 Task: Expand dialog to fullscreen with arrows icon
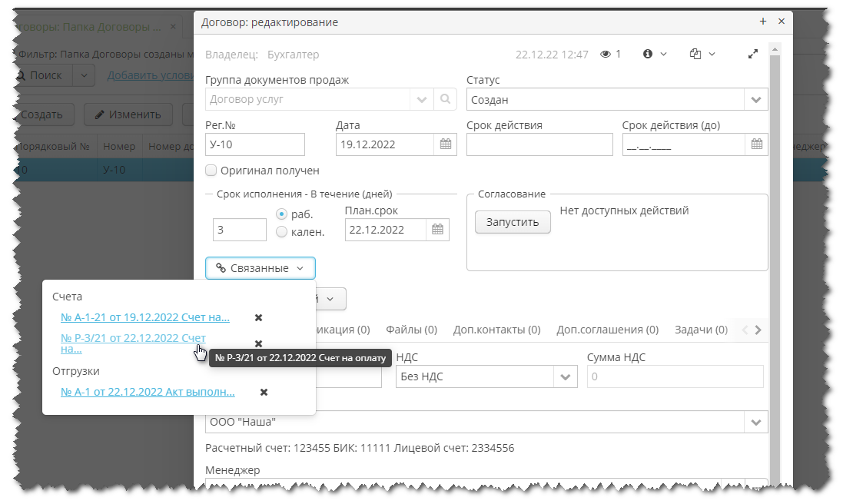pos(752,55)
